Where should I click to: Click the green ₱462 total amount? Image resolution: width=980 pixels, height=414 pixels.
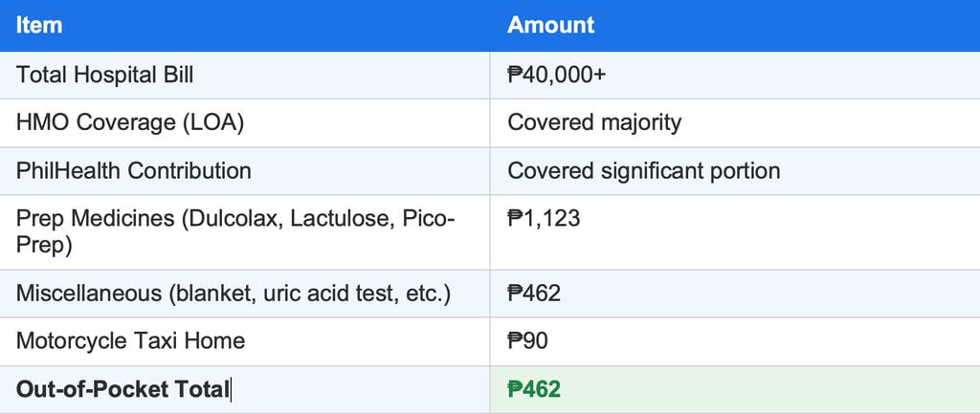(x=534, y=389)
